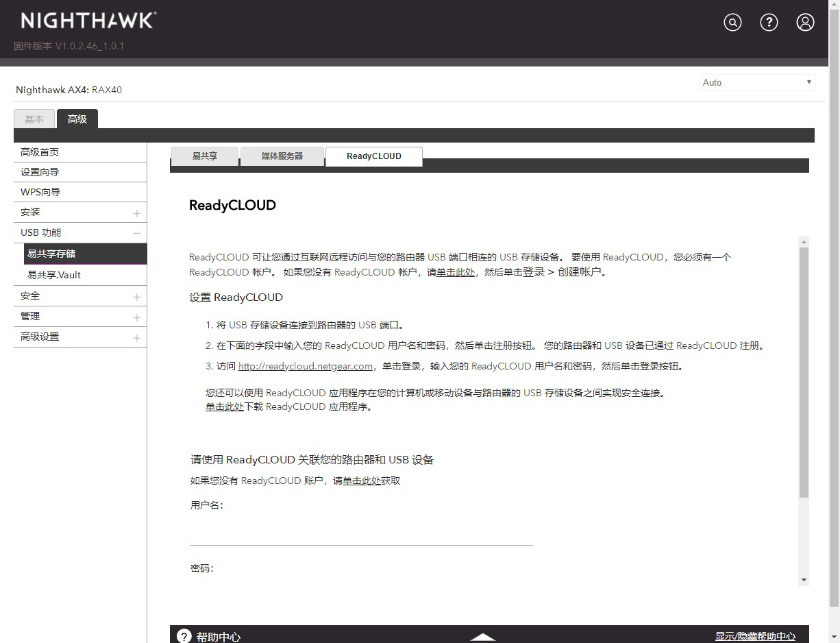The height and width of the screenshot is (643, 840).
Task: Switch to the 易共享 tab
Action: pos(204,156)
